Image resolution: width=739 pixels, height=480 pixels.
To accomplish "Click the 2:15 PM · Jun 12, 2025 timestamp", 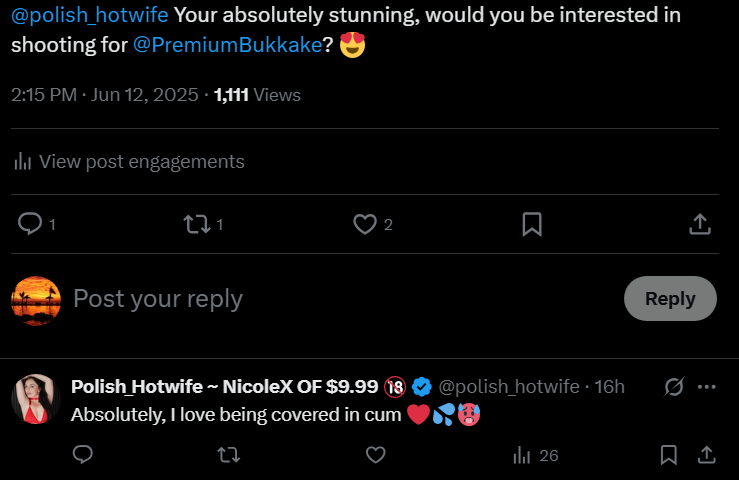I will (106, 95).
